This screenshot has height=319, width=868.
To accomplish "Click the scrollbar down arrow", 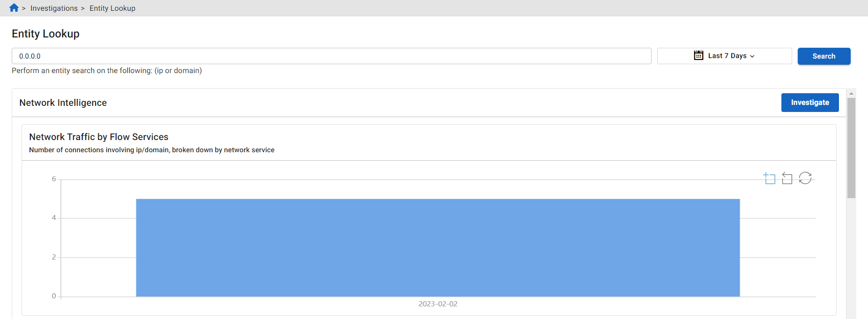I will click(851, 316).
